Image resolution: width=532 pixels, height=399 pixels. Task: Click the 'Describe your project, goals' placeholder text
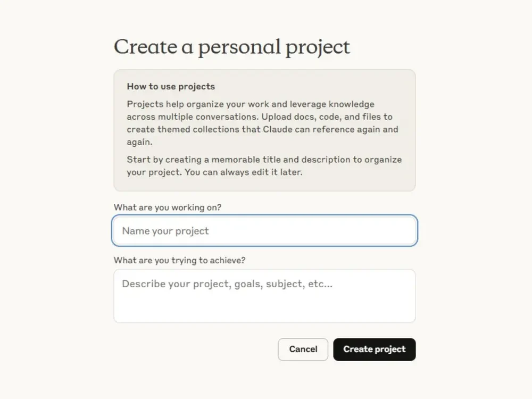point(227,284)
